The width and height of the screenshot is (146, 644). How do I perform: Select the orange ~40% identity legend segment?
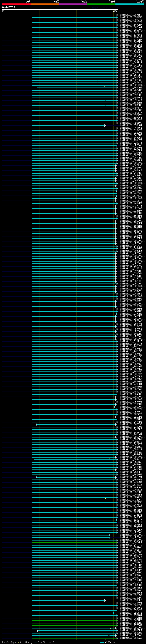click(x=45, y=4)
